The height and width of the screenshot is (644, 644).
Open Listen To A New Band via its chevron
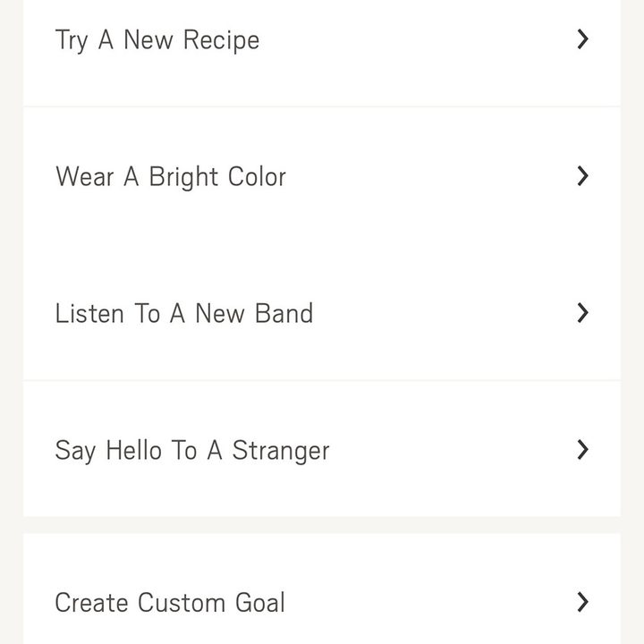tap(583, 313)
